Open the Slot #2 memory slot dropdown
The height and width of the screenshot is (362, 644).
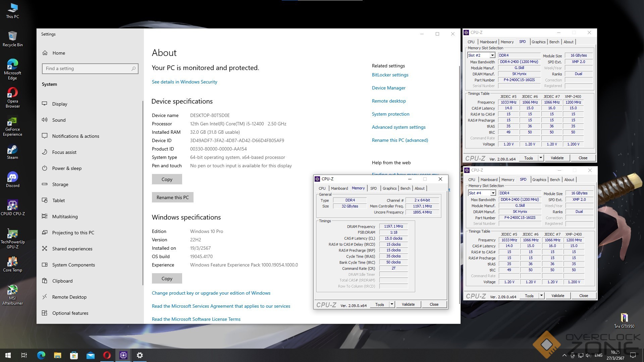(x=492, y=55)
